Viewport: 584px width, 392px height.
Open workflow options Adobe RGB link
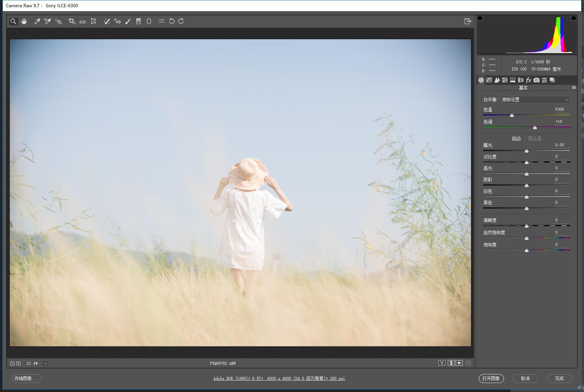tap(279, 378)
